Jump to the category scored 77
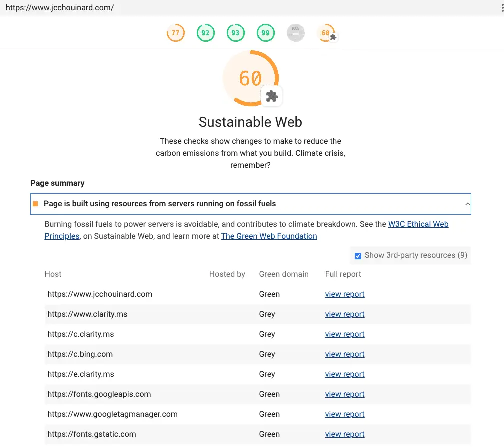This screenshot has height=447, width=504. pos(176,33)
